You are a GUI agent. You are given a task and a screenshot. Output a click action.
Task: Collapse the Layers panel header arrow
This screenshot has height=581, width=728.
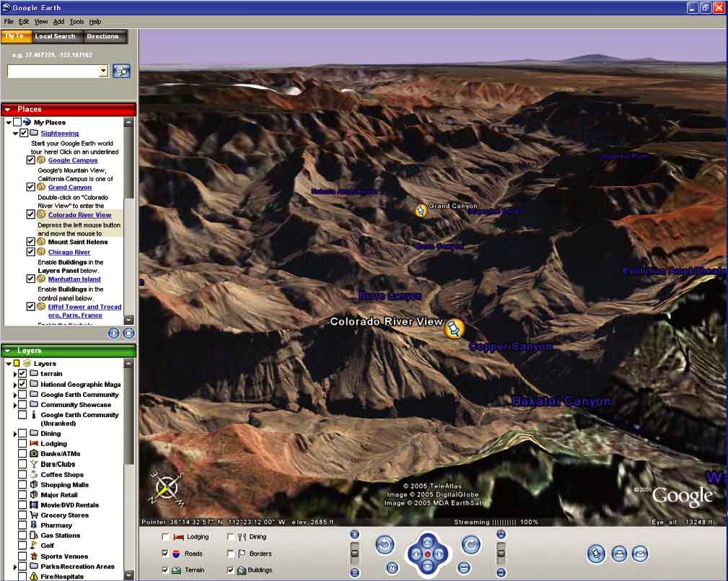pyautogui.click(x=8, y=351)
